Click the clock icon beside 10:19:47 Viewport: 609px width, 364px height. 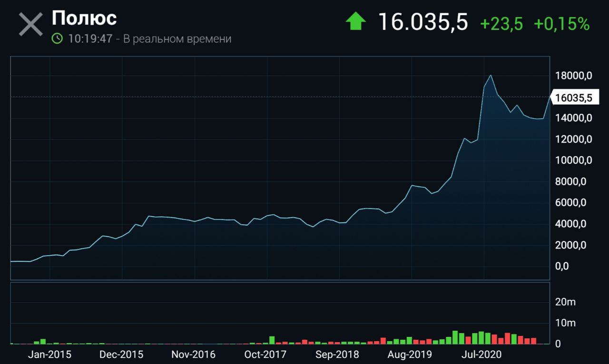[57, 38]
